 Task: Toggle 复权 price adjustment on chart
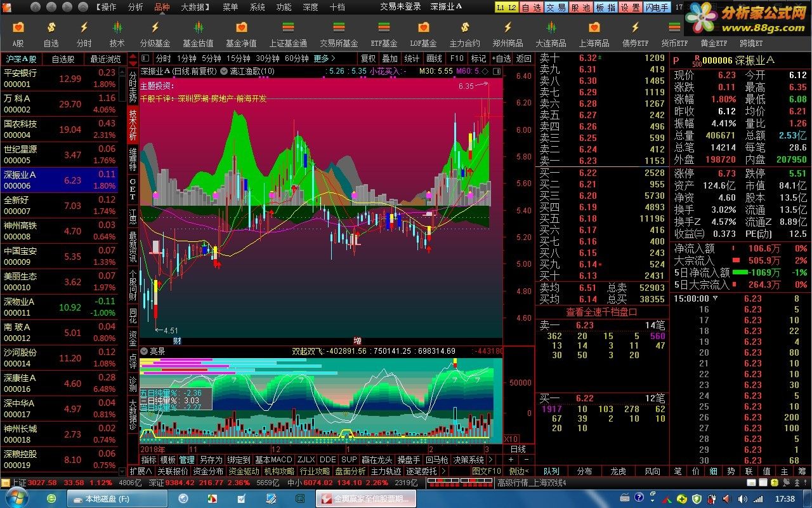point(368,58)
